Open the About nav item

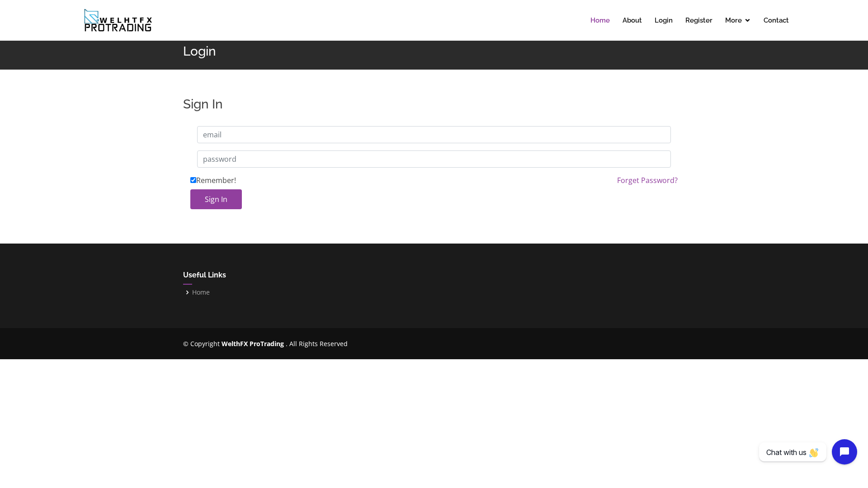632,20
